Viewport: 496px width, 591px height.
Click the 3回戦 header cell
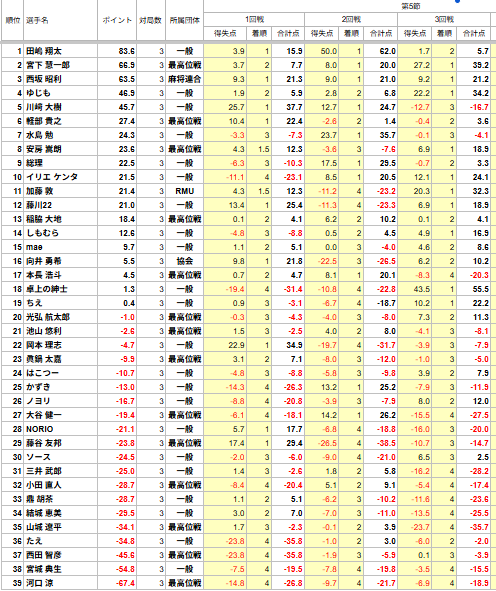click(x=444, y=19)
